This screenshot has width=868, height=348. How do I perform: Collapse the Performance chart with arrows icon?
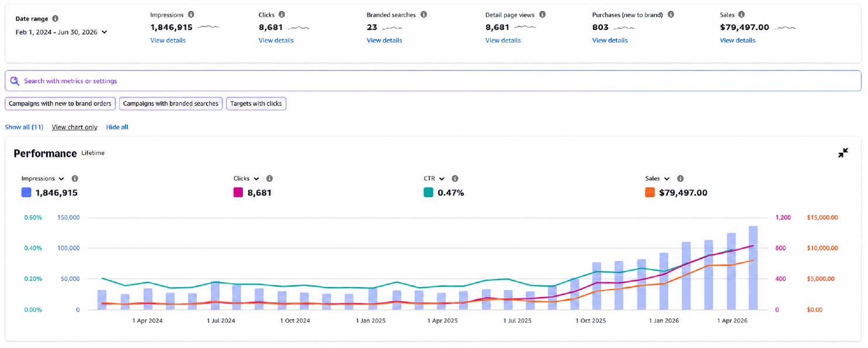[843, 153]
